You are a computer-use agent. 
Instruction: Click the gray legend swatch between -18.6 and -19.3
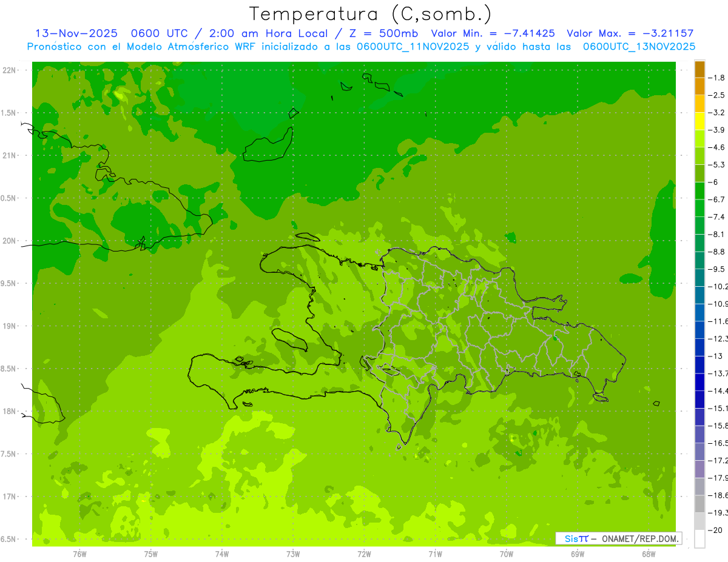tap(699, 504)
